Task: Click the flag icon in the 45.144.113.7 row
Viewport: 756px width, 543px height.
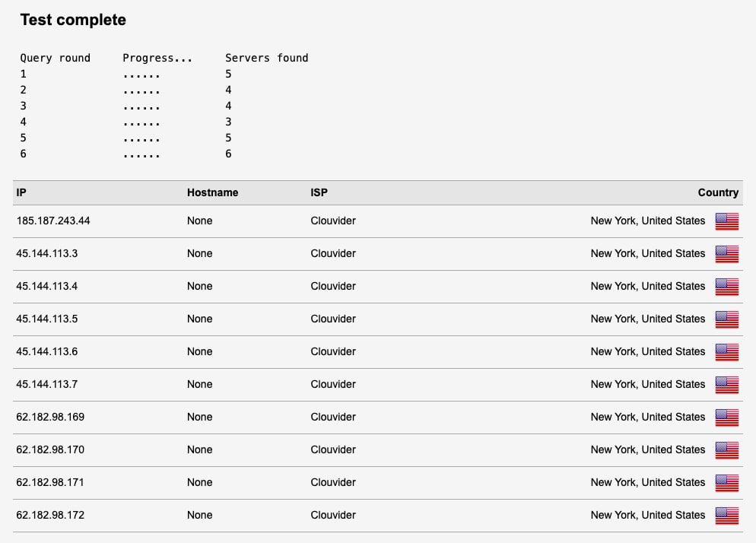Action: pyautogui.click(x=726, y=385)
